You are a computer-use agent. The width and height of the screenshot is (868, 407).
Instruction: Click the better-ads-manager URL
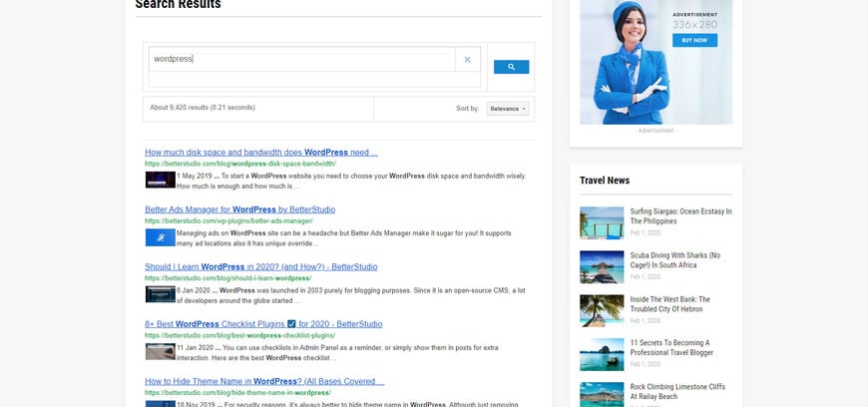228,220
